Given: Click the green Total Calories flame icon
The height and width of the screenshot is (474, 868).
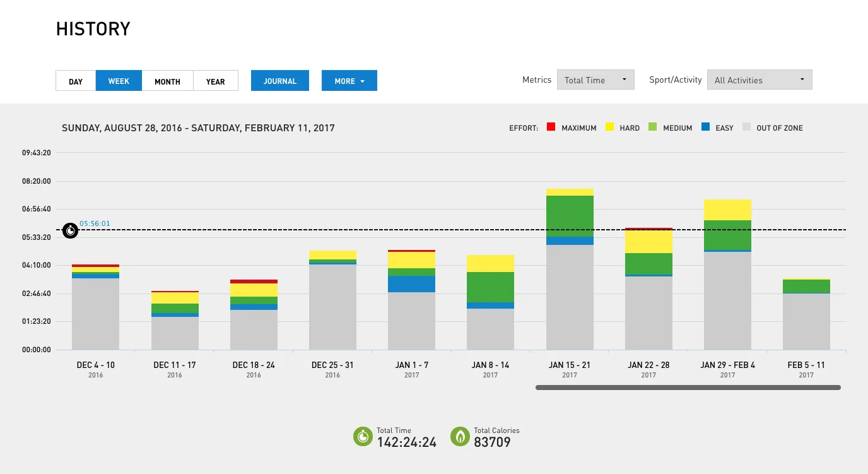Looking at the screenshot, I should [460, 436].
